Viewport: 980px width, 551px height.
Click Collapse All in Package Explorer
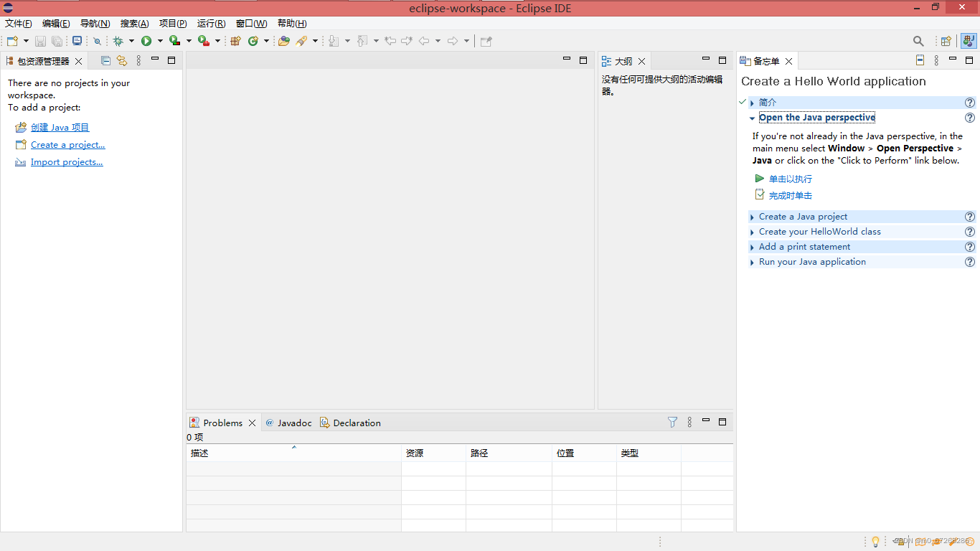[105, 61]
